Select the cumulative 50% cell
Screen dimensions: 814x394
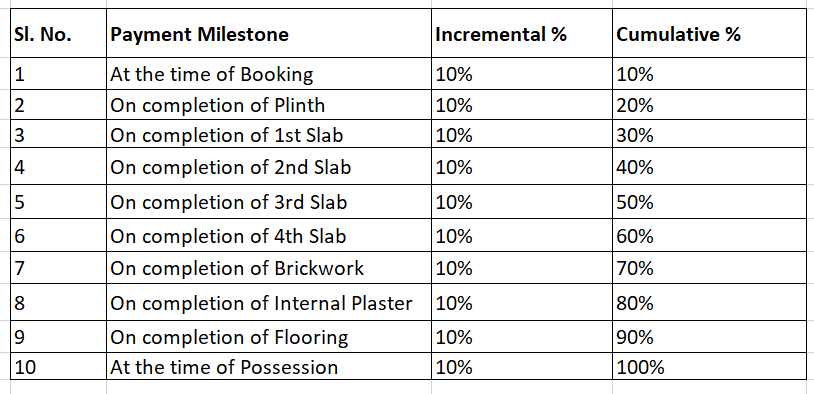tap(709, 201)
